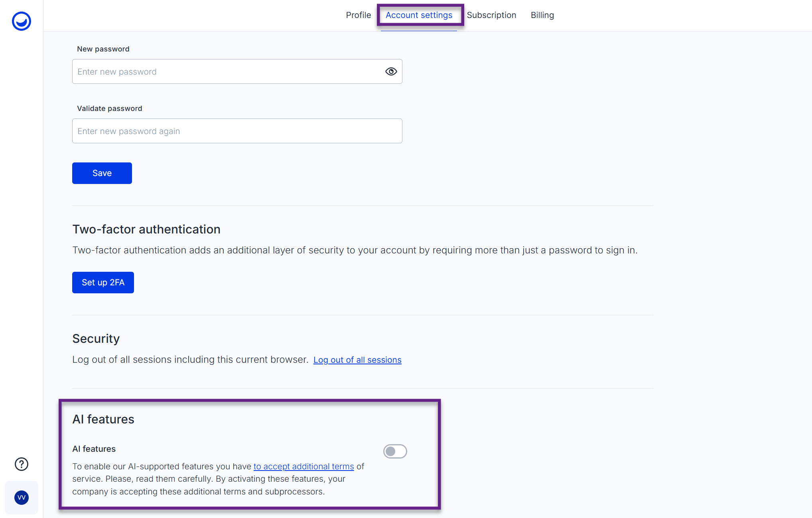Open the Account settings tab

419,15
